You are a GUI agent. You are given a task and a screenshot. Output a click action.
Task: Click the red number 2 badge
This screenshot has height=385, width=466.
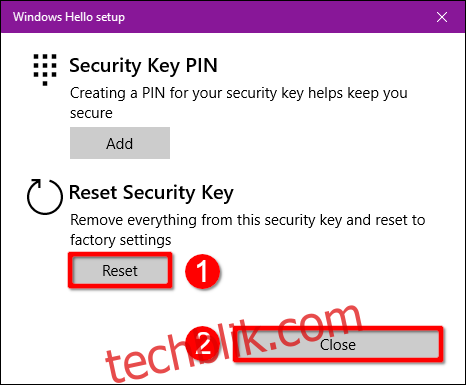[x=202, y=344]
